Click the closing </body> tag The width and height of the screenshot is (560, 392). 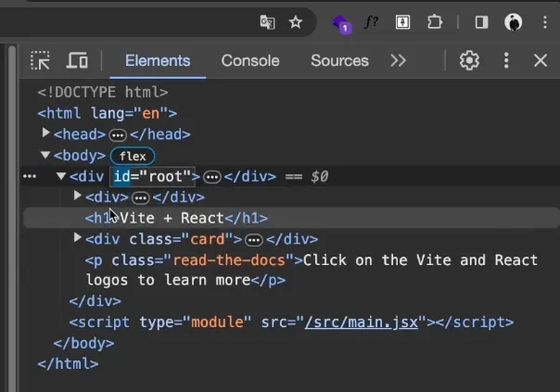pos(84,344)
